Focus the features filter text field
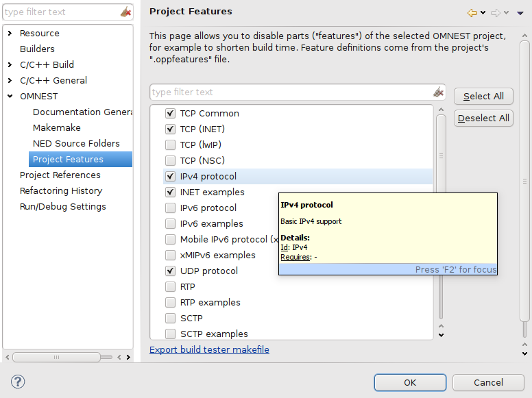The width and height of the screenshot is (532, 398). [x=292, y=92]
